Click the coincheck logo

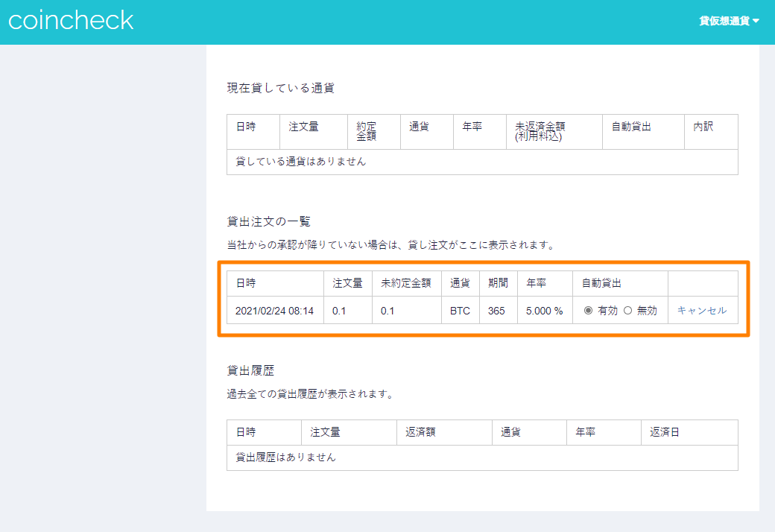click(72, 20)
